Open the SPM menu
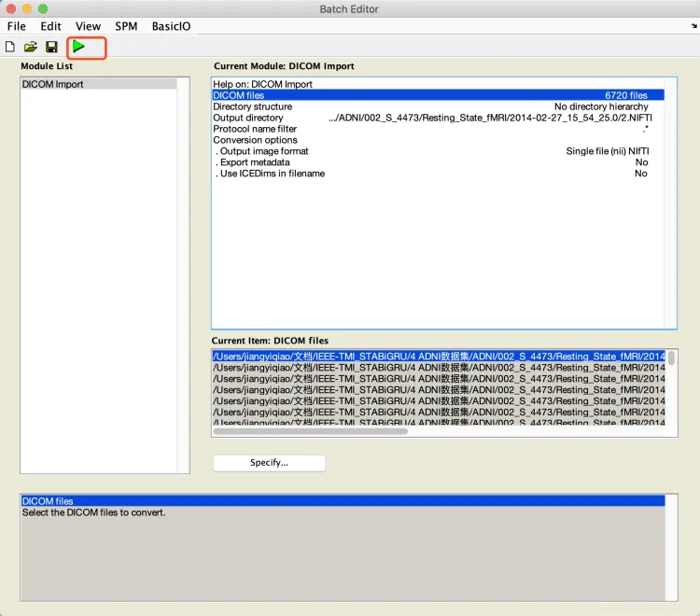The image size is (700, 616). click(x=126, y=26)
